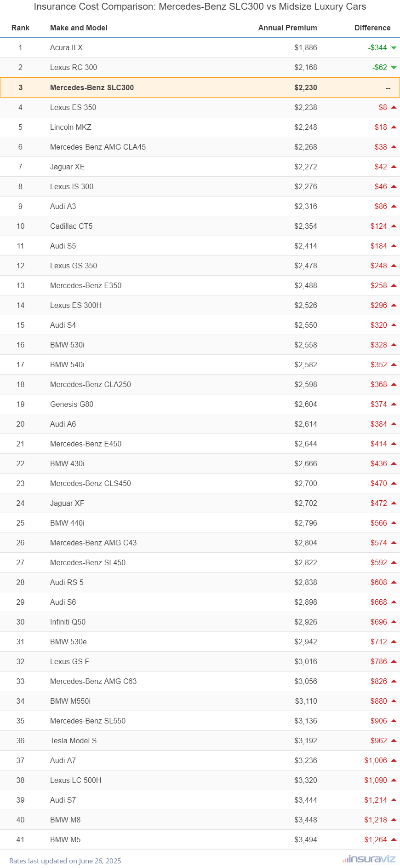The height and width of the screenshot is (868, 400).
Task: Click the green down arrow beside -$344
Action: pyautogui.click(x=394, y=48)
